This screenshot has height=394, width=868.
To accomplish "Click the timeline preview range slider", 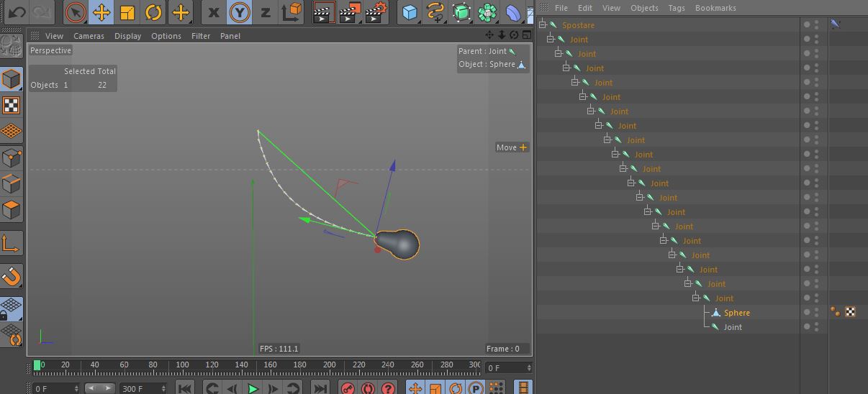I will [100, 388].
